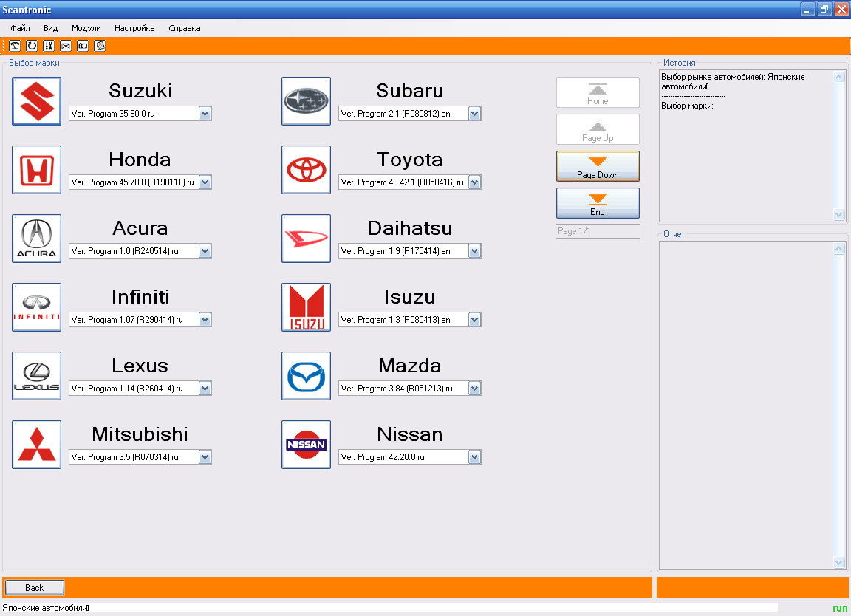851x616 pixels.
Task: Click the Mitsubishi brand name
Action: point(140,434)
